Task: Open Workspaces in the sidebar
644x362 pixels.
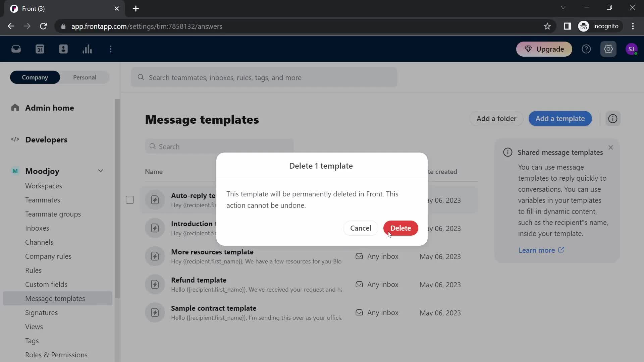Action: [x=44, y=186]
